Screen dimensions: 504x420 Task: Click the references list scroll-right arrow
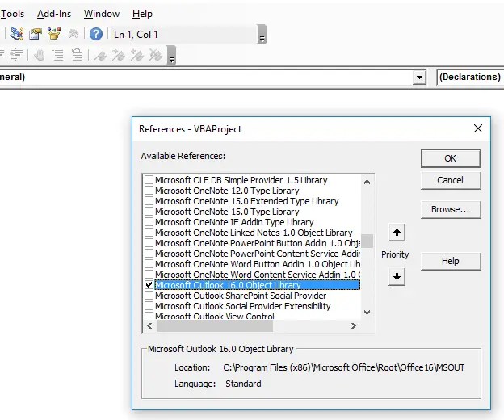pyautogui.click(x=354, y=325)
